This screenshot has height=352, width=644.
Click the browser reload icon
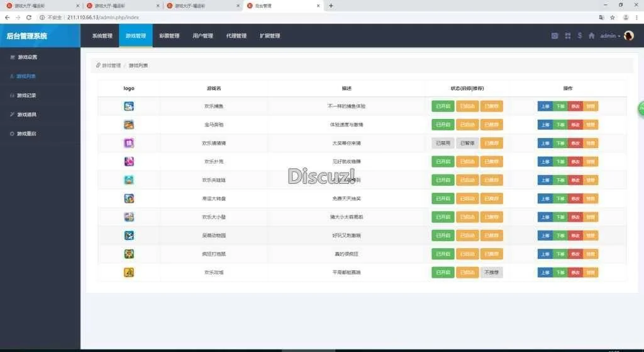tap(29, 17)
